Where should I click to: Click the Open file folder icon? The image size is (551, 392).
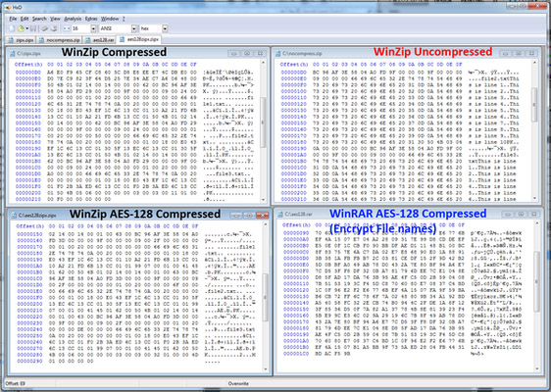[21, 28]
